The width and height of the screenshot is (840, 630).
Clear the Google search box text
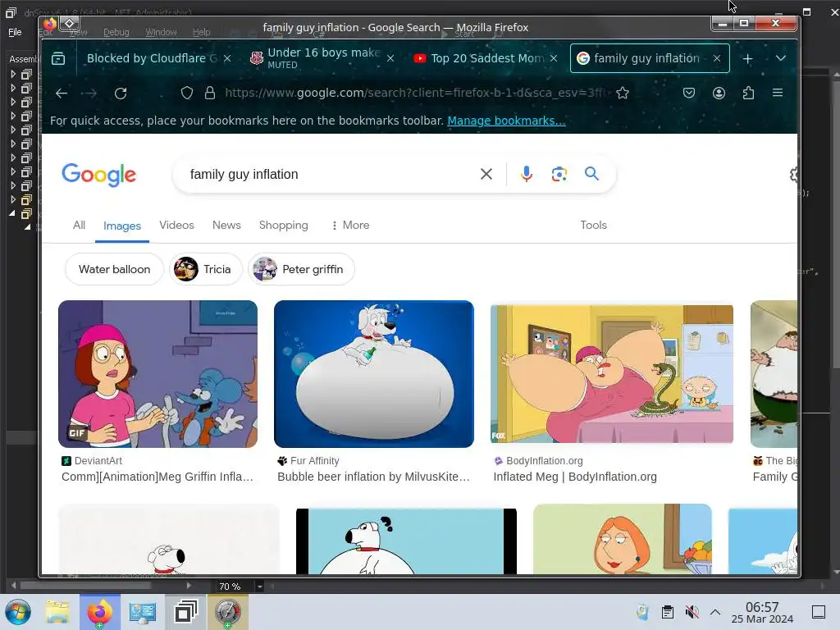pyautogui.click(x=486, y=174)
